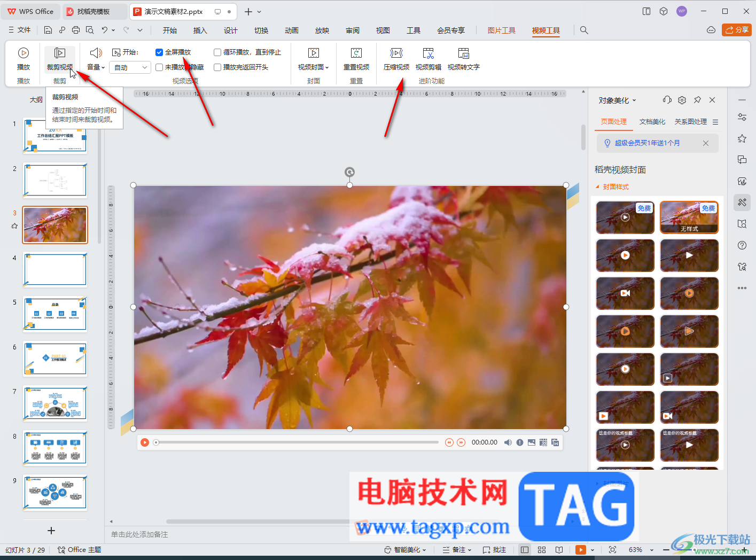Click the pin icon in beautify panel
The width and height of the screenshot is (756, 560).
[697, 100]
